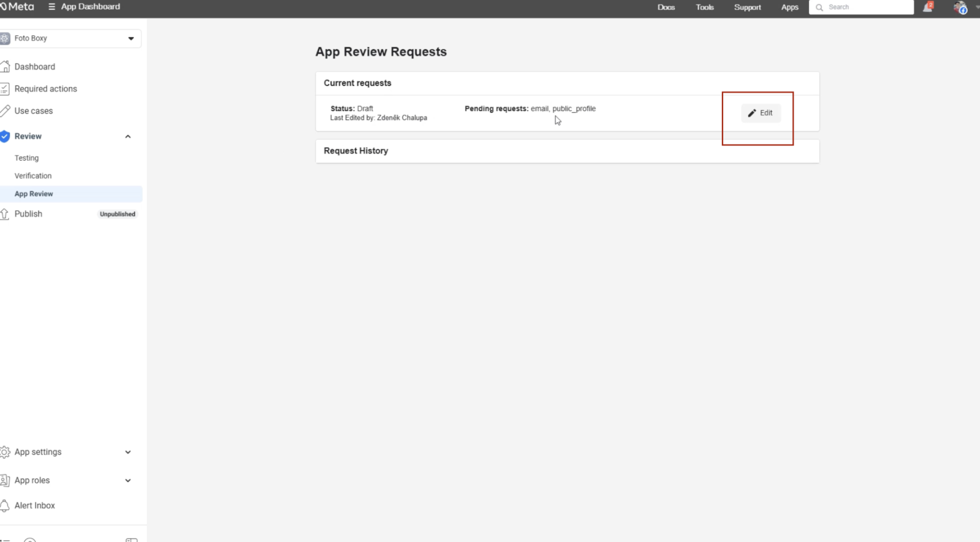Click the Review section label
Screen dimensions: 980x542
[28, 136]
